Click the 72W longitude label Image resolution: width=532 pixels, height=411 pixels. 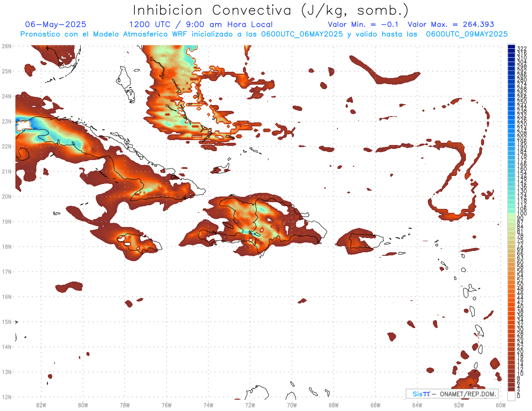point(250,405)
